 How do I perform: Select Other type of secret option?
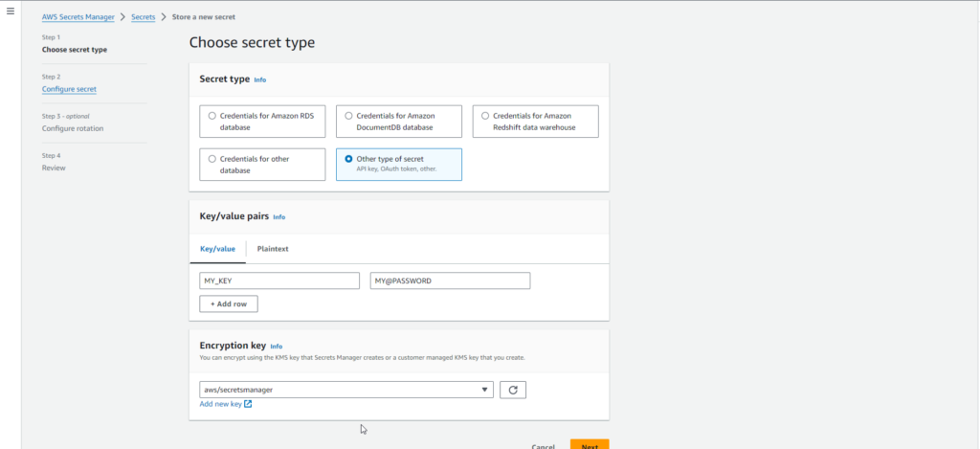(399, 165)
